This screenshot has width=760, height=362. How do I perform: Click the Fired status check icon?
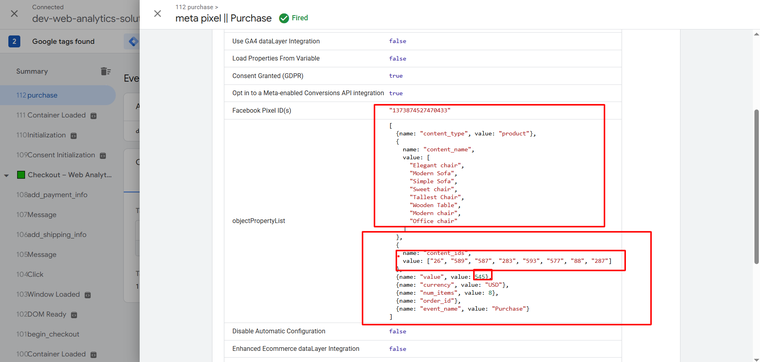(284, 18)
